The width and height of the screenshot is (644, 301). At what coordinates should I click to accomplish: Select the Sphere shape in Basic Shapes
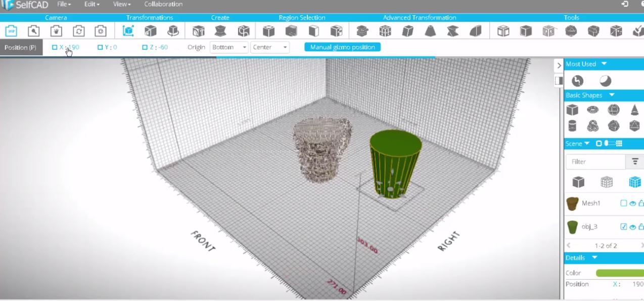[x=613, y=110]
